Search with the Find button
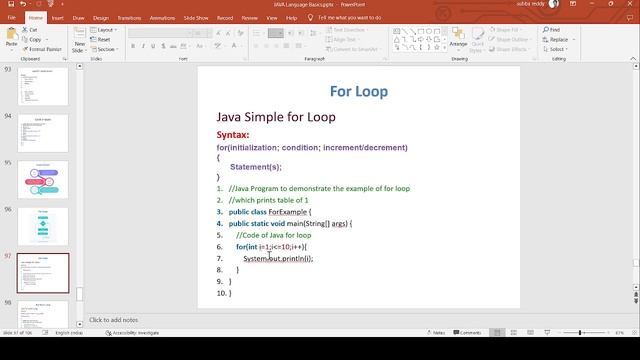The image size is (640, 360). click(551, 30)
